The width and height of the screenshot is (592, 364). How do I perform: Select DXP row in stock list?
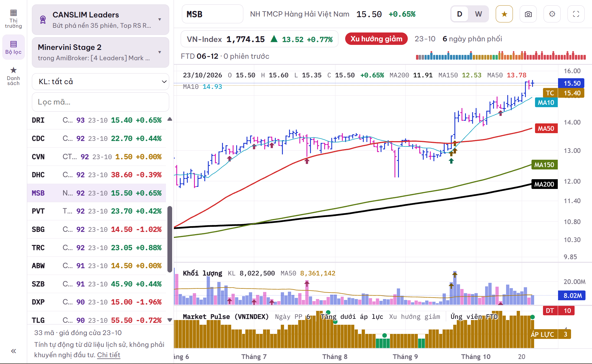coord(97,302)
